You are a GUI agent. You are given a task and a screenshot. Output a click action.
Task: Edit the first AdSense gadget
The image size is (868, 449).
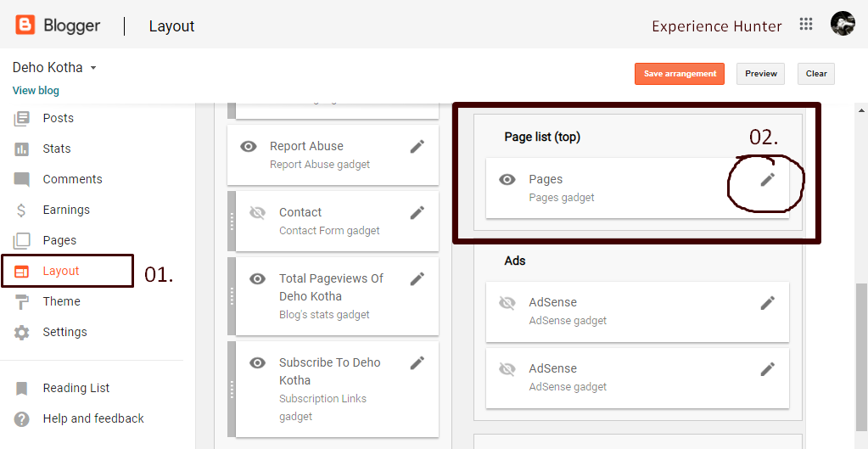pos(767,302)
